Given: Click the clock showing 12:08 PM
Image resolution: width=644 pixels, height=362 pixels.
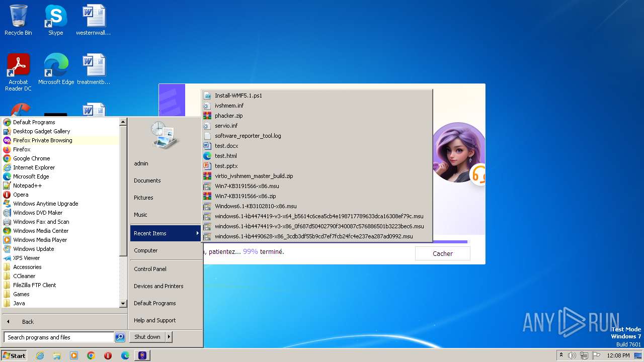Looking at the screenshot, I should point(618,355).
